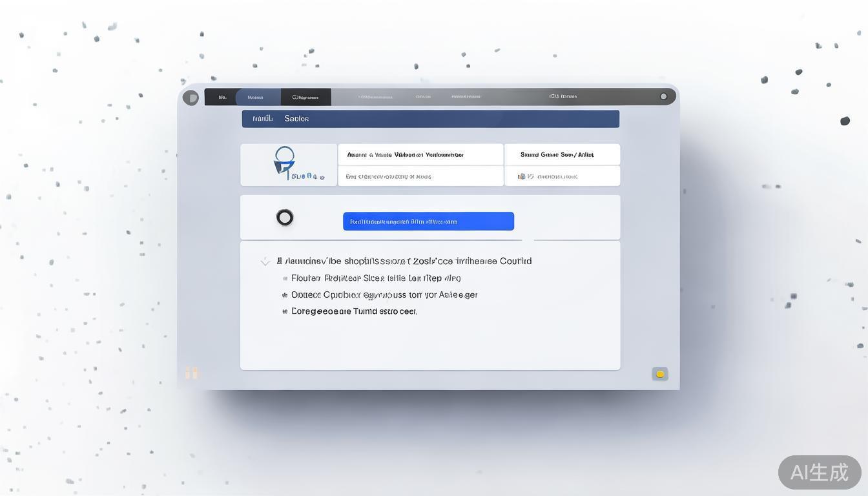
Task: Click the wide blue button in the middle panel
Action: tap(428, 222)
